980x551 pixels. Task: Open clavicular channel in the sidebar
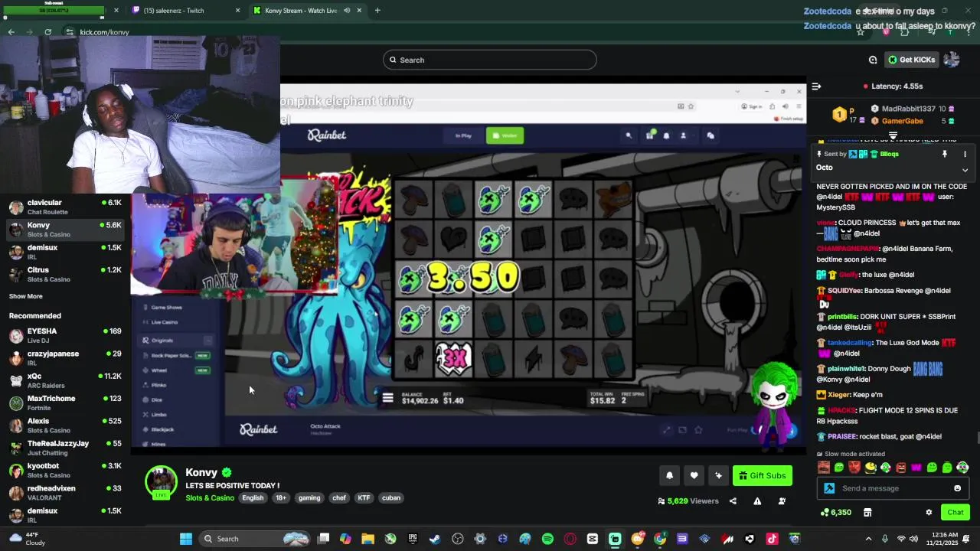pos(65,207)
